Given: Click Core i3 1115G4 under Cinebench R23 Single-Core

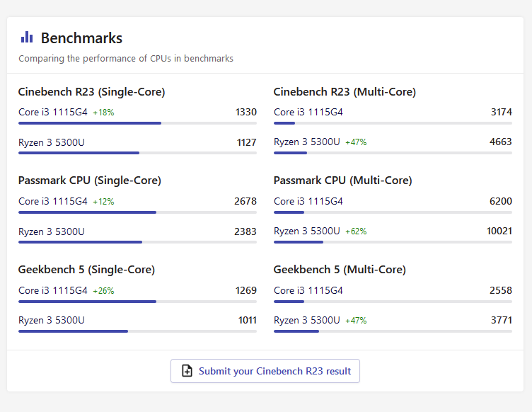Looking at the screenshot, I should (x=53, y=112).
